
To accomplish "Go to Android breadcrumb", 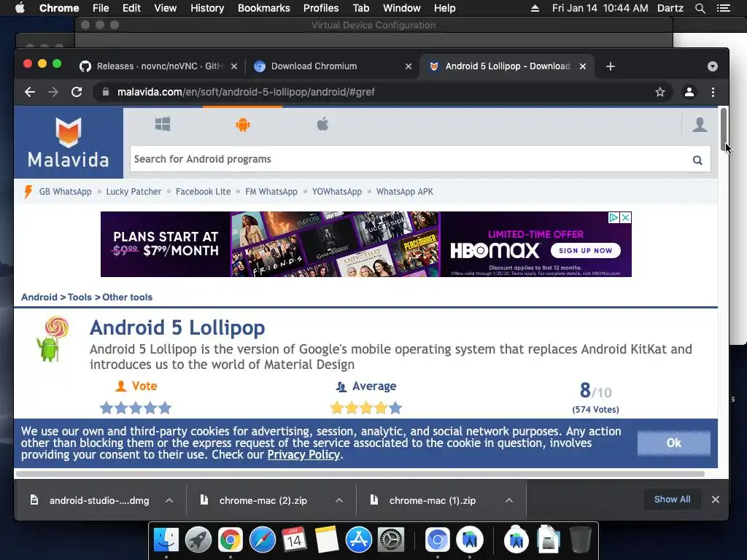I will coord(39,297).
